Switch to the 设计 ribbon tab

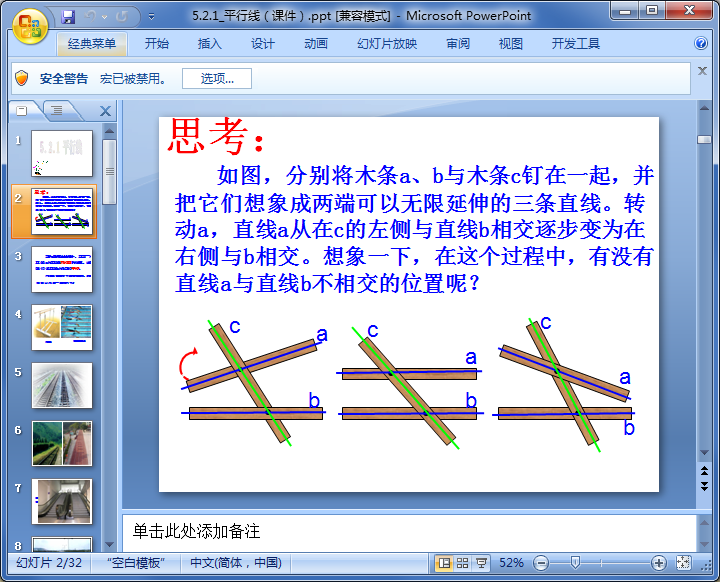(263, 44)
